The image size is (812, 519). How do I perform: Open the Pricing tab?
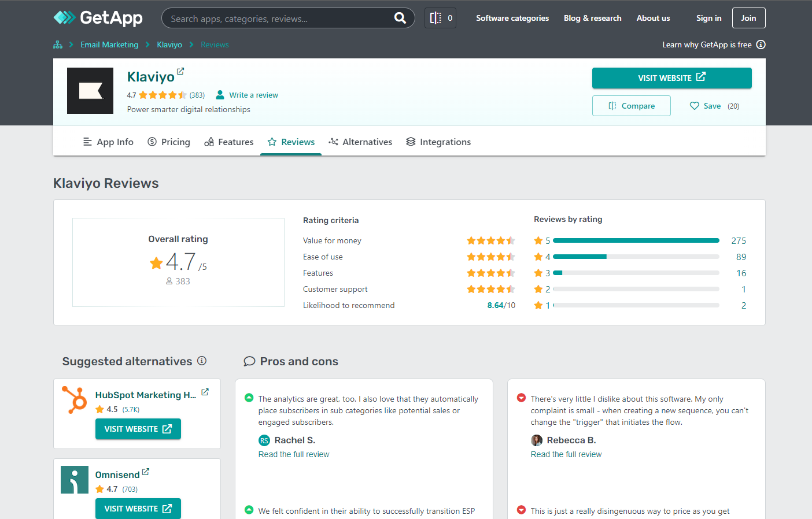(x=169, y=142)
